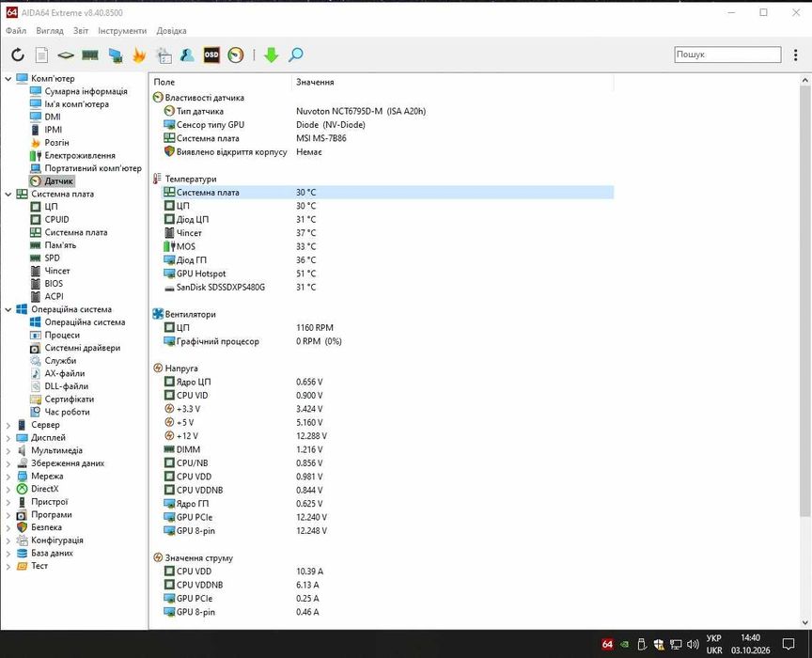Click the network tray icon
This screenshot has width=812, height=658.
[x=676, y=644]
